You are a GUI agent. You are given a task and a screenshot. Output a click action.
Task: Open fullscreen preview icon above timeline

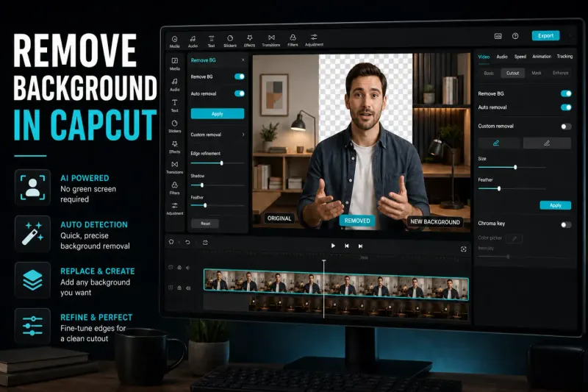coord(464,249)
